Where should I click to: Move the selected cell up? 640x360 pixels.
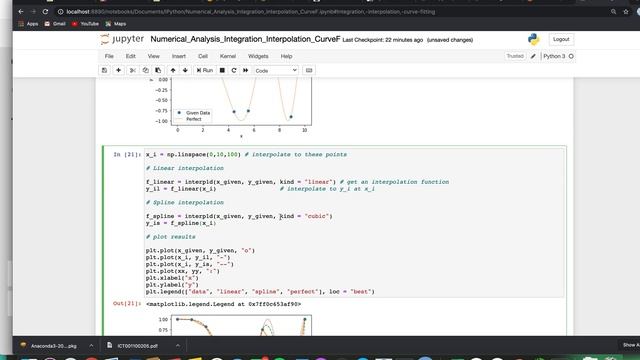173,70
